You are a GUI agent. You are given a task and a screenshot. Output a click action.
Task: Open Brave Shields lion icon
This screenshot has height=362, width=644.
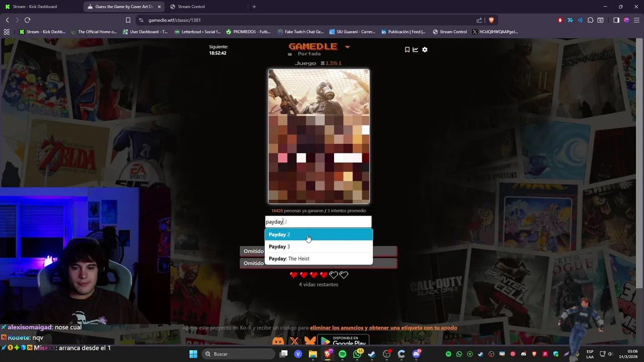click(x=491, y=20)
